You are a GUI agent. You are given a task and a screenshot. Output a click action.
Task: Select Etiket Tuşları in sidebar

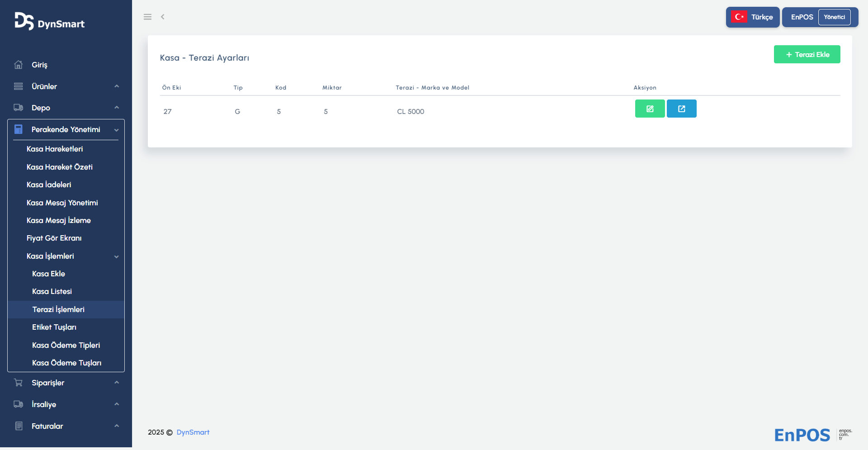(x=54, y=327)
